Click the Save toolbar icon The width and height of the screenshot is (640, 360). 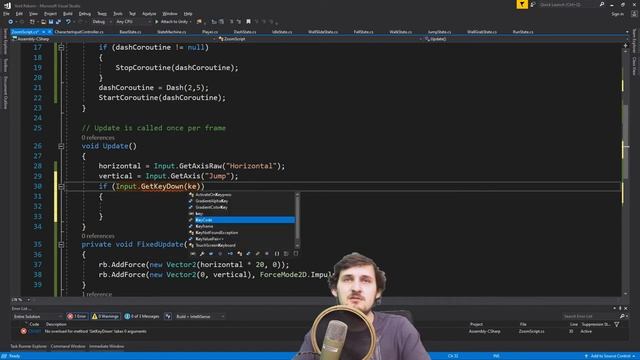click(51, 22)
